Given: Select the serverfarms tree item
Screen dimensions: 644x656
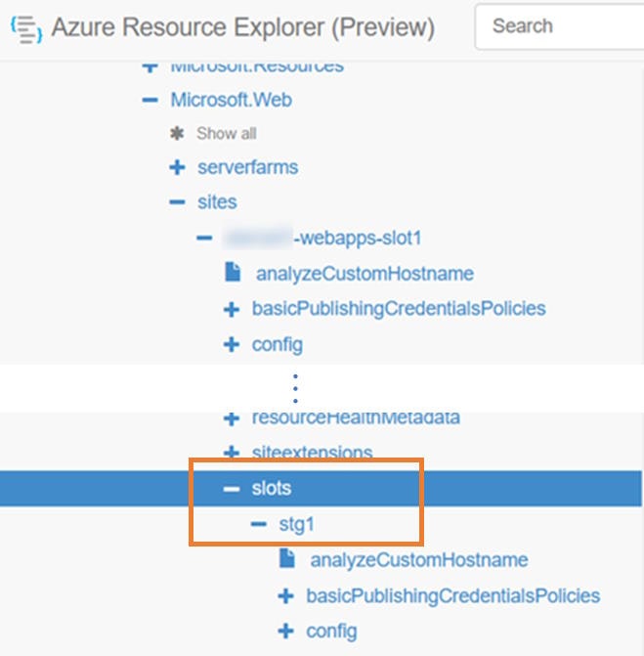Looking at the screenshot, I should (x=247, y=167).
